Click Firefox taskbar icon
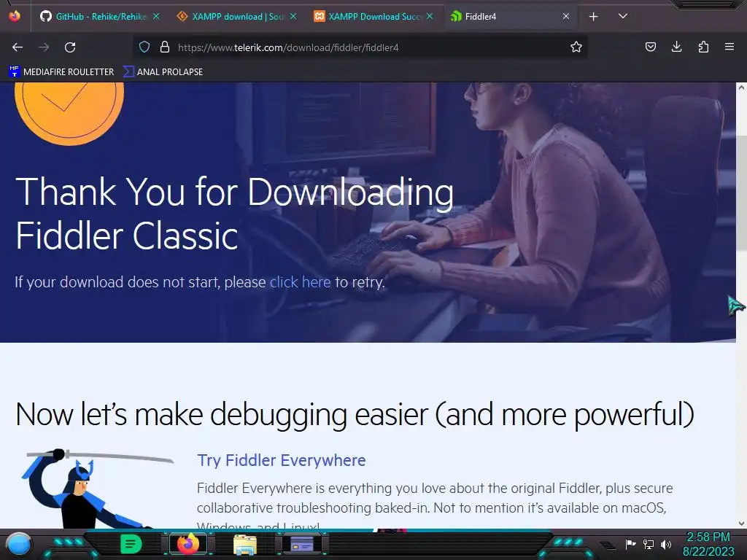Screen dimensions: 747x560 tap(187, 544)
